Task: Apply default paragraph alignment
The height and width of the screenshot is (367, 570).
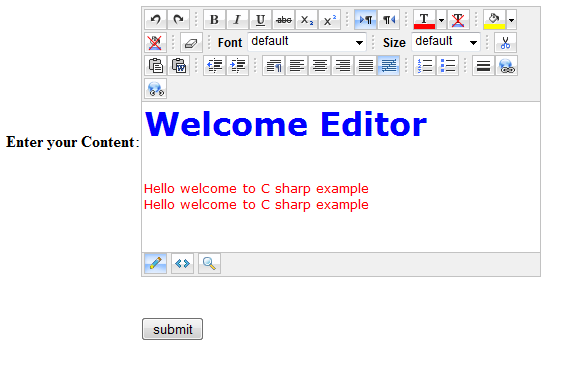Action: click(x=273, y=66)
